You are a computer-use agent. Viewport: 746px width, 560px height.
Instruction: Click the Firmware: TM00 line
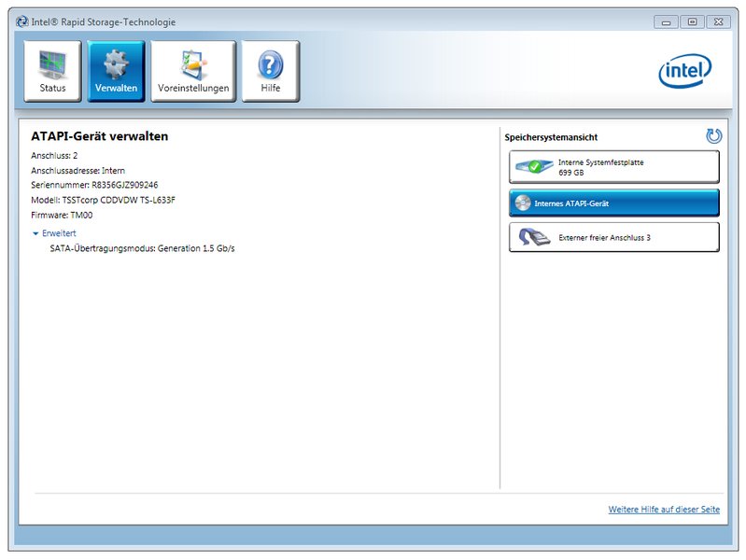[62, 215]
